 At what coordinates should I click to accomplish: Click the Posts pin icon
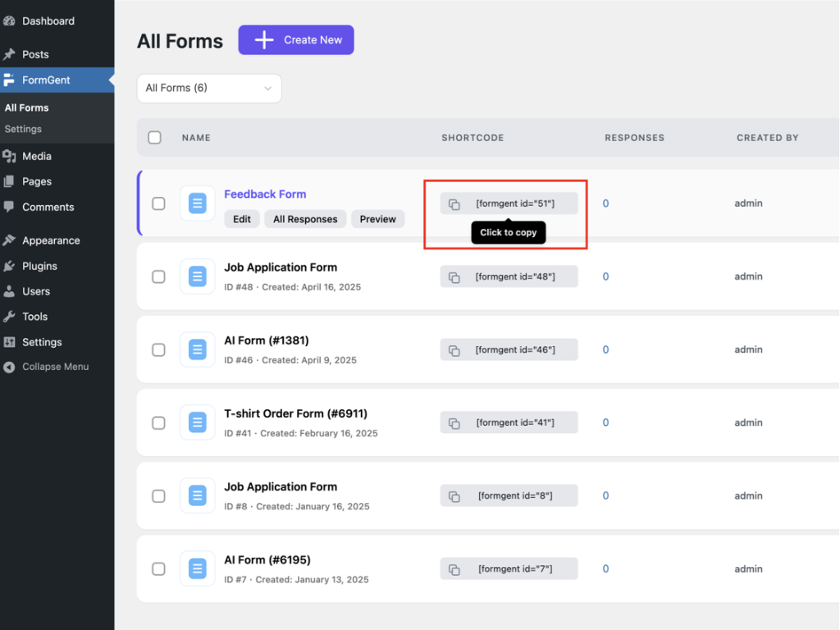pyautogui.click(x=9, y=54)
